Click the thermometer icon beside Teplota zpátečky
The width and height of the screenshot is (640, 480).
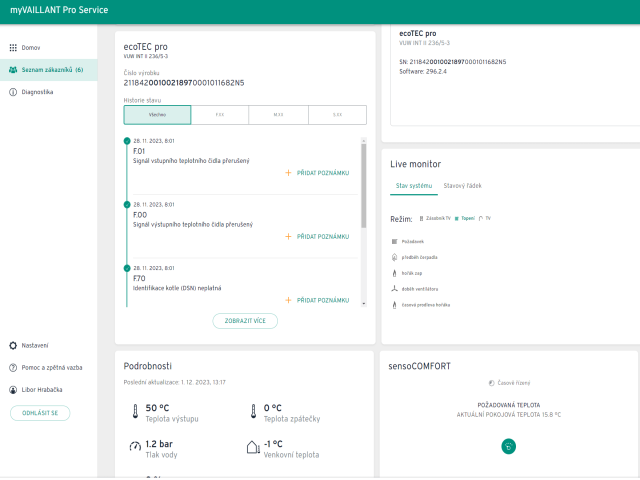(253, 411)
